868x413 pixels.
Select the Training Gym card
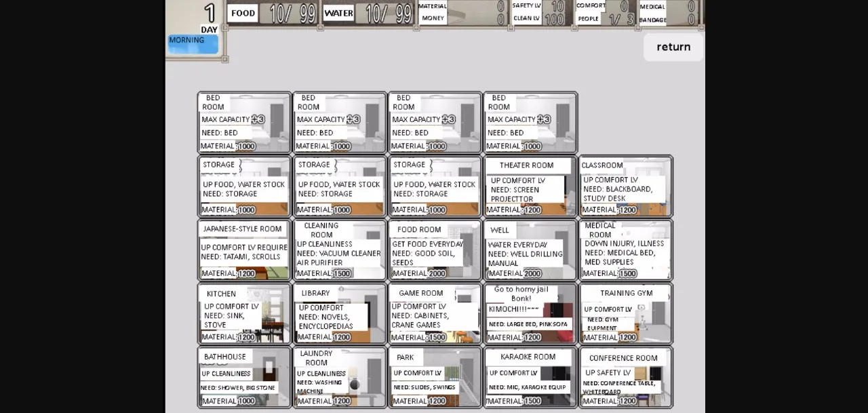625,314
